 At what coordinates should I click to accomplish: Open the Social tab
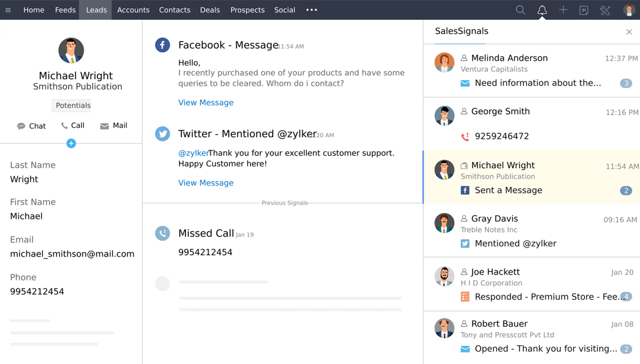coord(284,10)
